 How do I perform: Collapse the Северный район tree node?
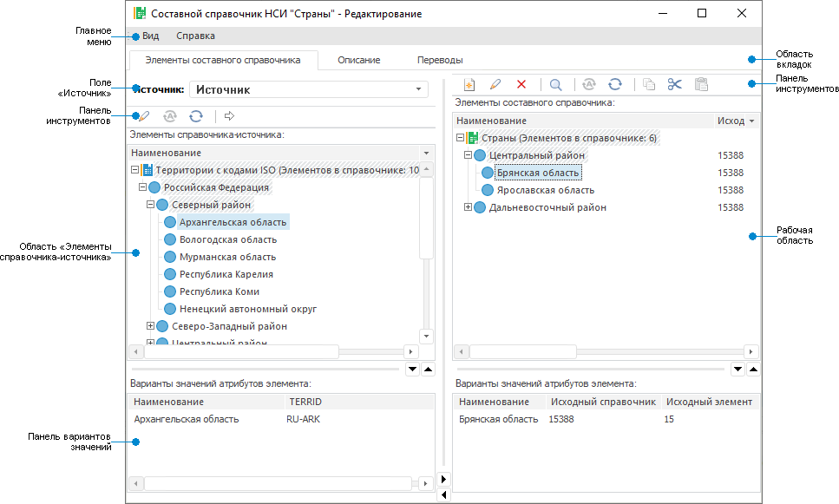151,205
